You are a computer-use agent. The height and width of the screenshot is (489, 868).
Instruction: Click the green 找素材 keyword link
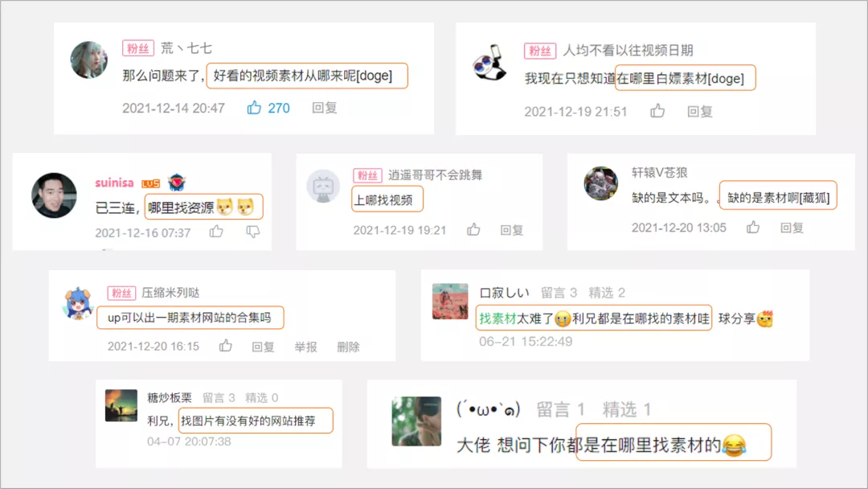[497, 318]
